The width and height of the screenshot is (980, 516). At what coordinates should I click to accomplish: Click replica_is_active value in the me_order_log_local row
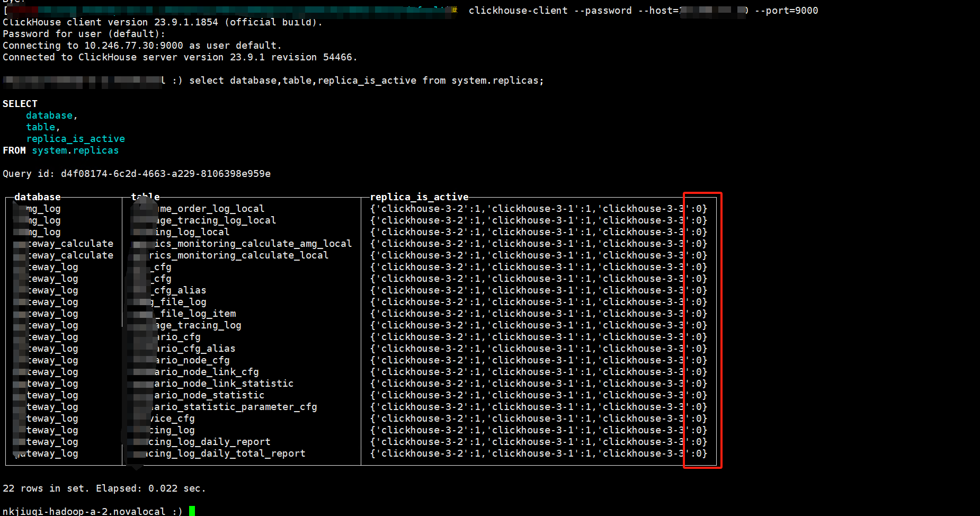click(538, 209)
